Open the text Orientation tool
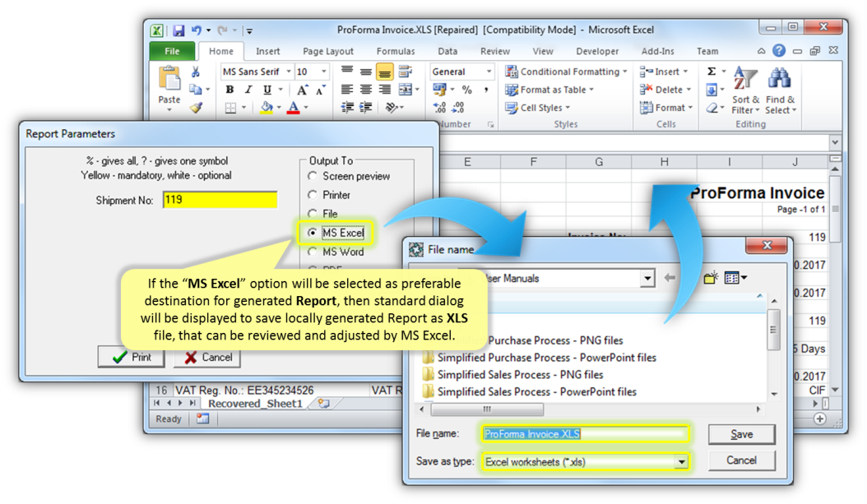Screen dimensions: 867x504 click(392, 108)
